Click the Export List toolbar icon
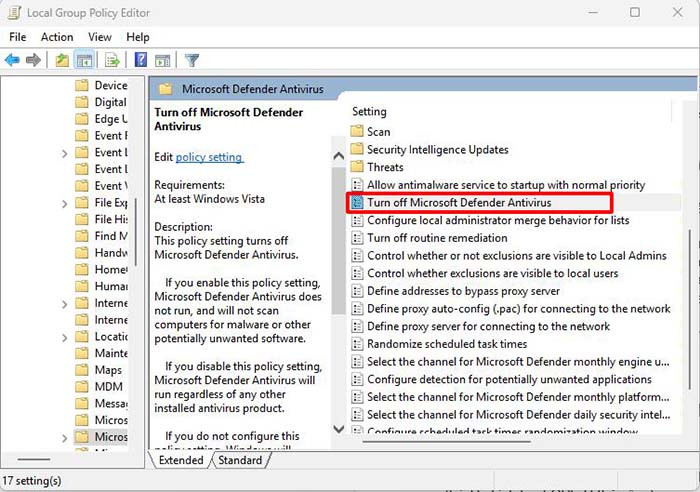Image resolution: width=700 pixels, height=492 pixels. pyautogui.click(x=112, y=60)
